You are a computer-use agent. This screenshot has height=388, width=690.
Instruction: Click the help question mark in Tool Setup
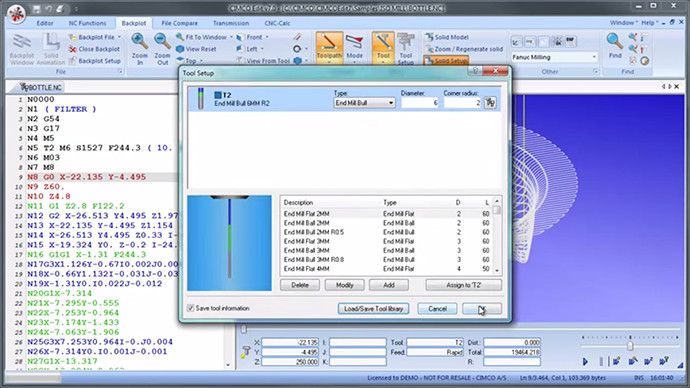[475, 71]
